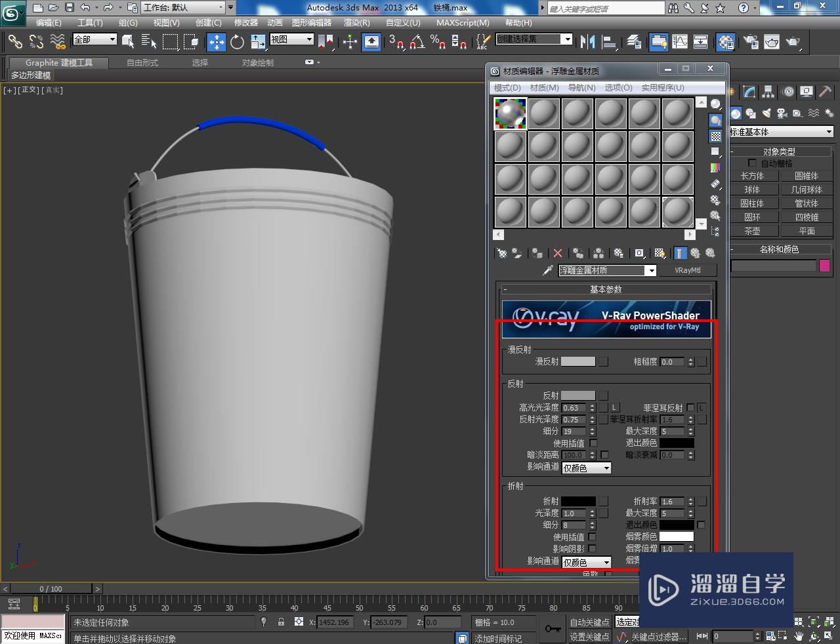Open the 工作台: 默认 workspace dropdown

pyautogui.click(x=183, y=8)
